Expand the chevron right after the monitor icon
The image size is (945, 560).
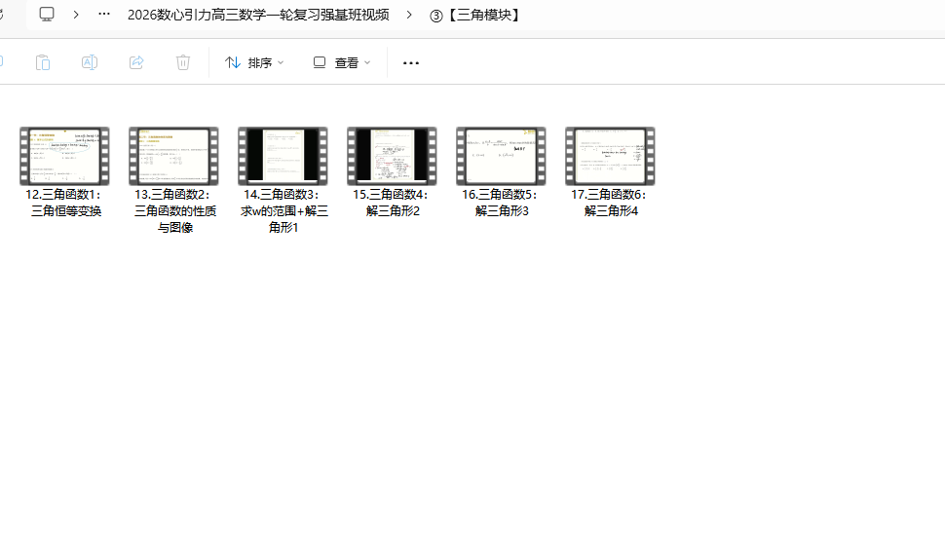pyautogui.click(x=76, y=15)
